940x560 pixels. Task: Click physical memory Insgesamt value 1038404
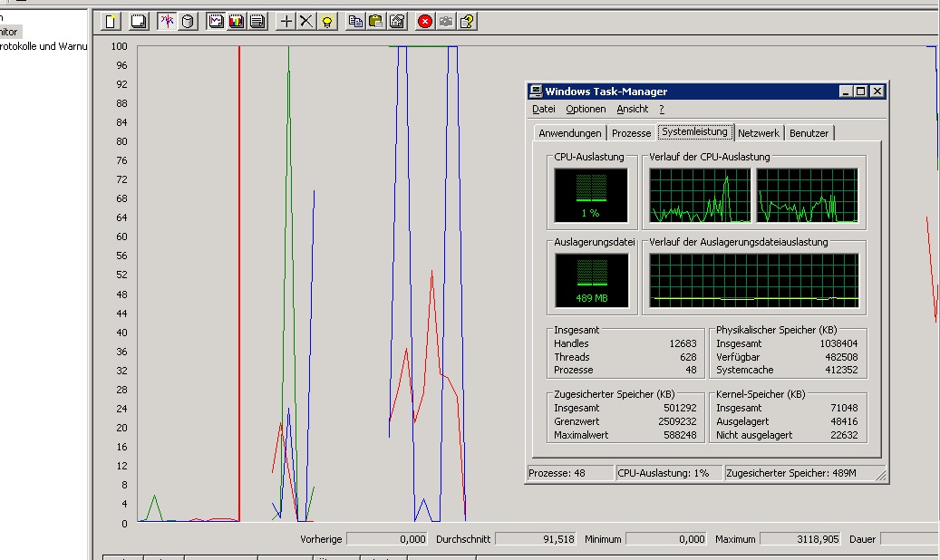tap(838, 343)
